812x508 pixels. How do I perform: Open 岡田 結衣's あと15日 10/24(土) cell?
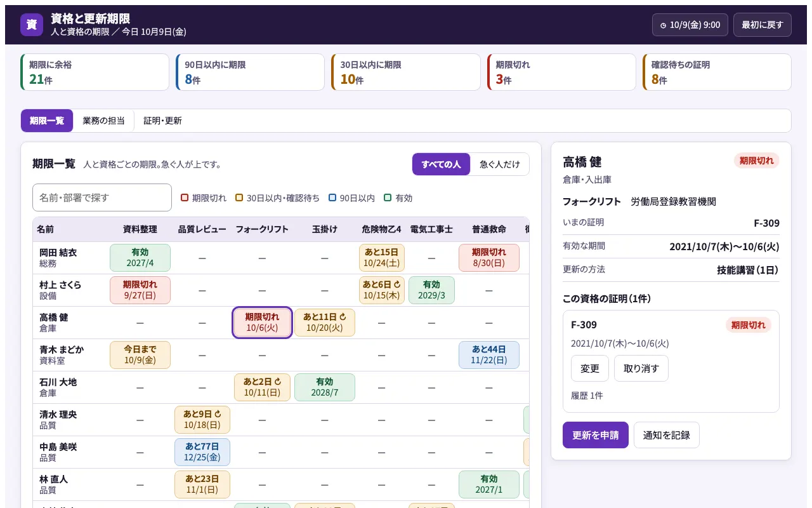pos(382,258)
